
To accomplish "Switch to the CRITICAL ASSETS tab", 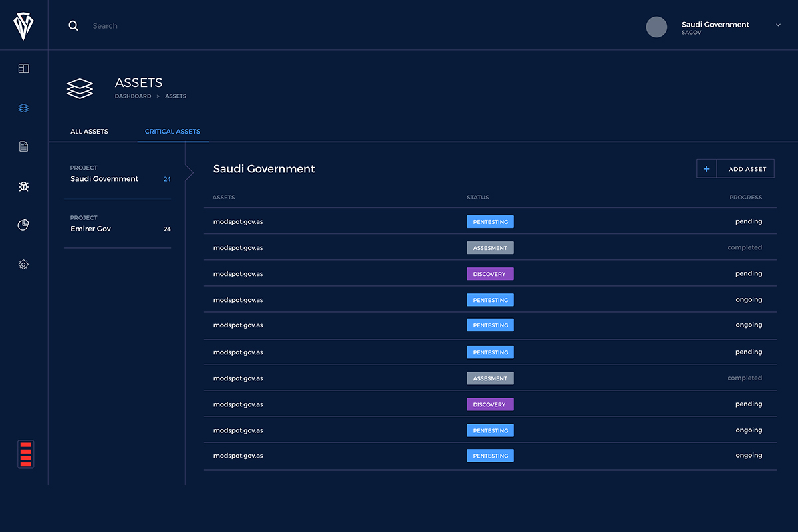I will (x=173, y=132).
